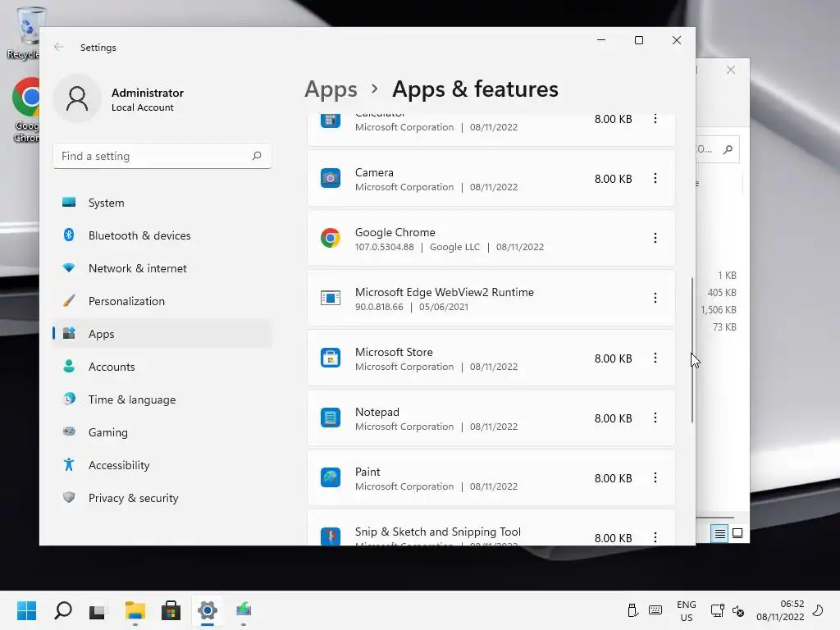The width and height of the screenshot is (840, 630).
Task: Click the Notepad app icon
Action: point(330,418)
